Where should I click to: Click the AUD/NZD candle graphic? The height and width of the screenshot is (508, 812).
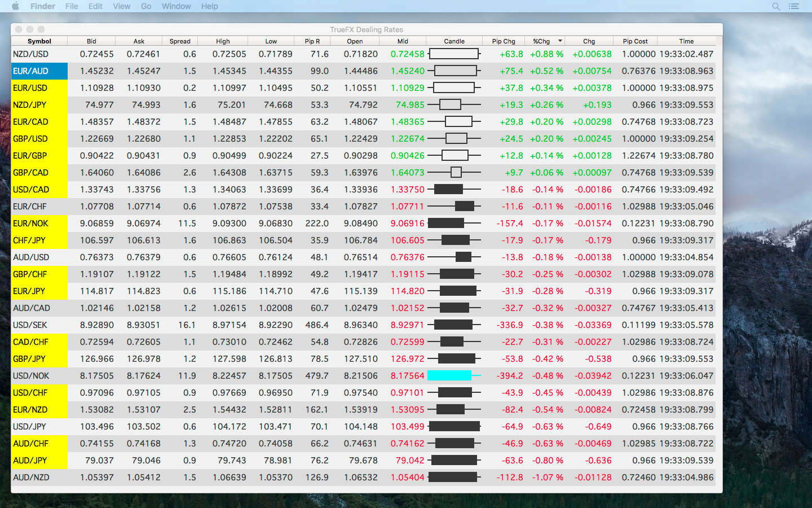click(x=454, y=477)
